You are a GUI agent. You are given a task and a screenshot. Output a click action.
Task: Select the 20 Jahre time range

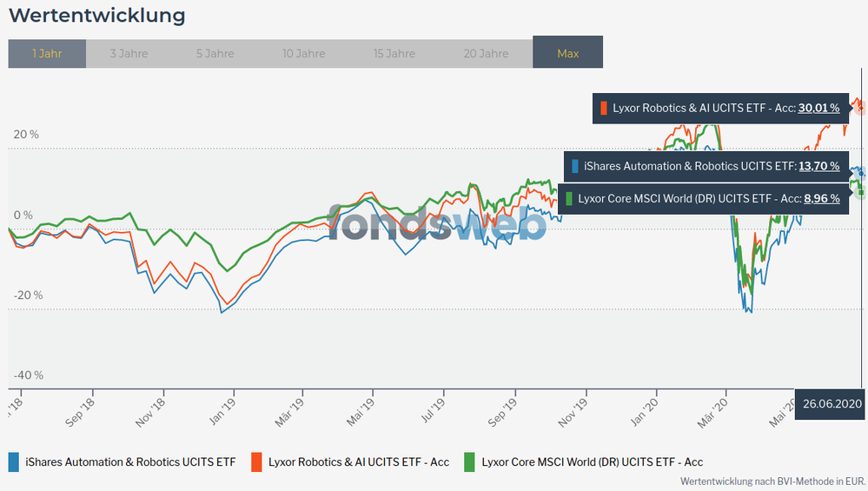pyautogui.click(x=487, y=53)
